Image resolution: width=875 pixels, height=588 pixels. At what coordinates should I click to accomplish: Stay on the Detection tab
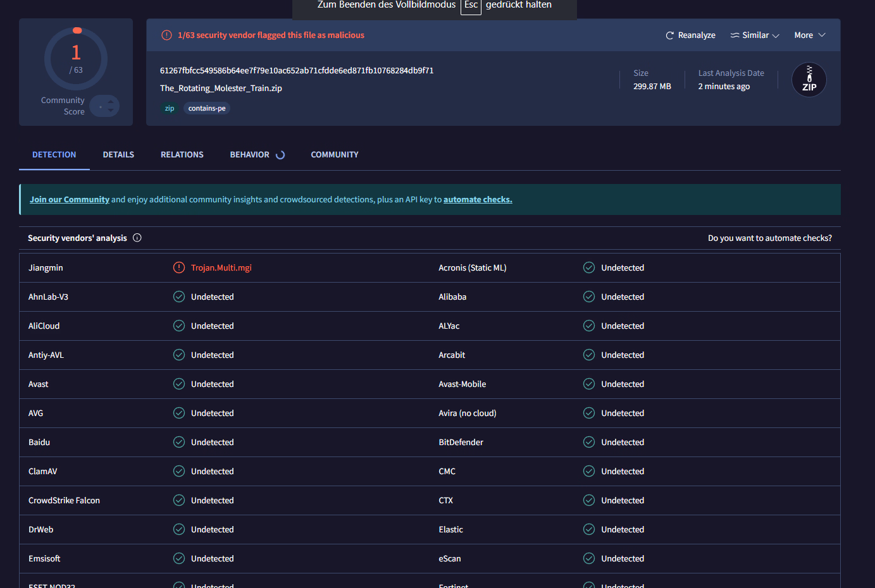54,155
